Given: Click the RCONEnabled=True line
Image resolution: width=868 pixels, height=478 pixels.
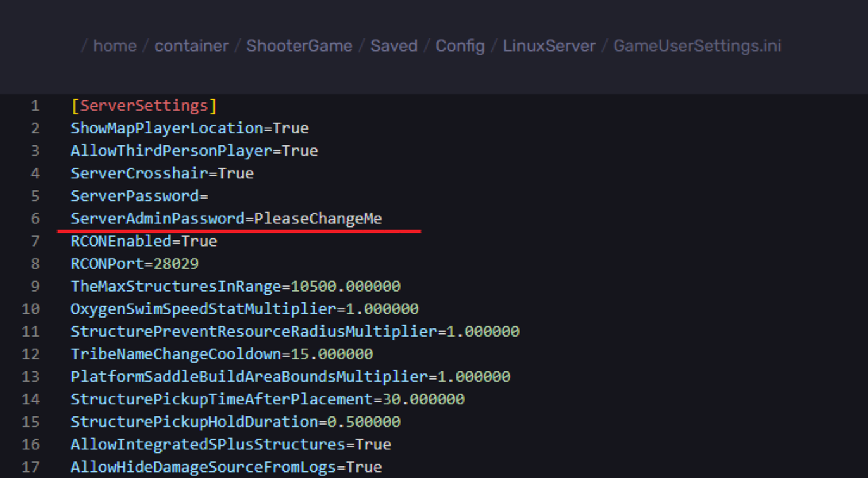Looking at the screenshot, I should pyautogui.click(x=144, y=241).
